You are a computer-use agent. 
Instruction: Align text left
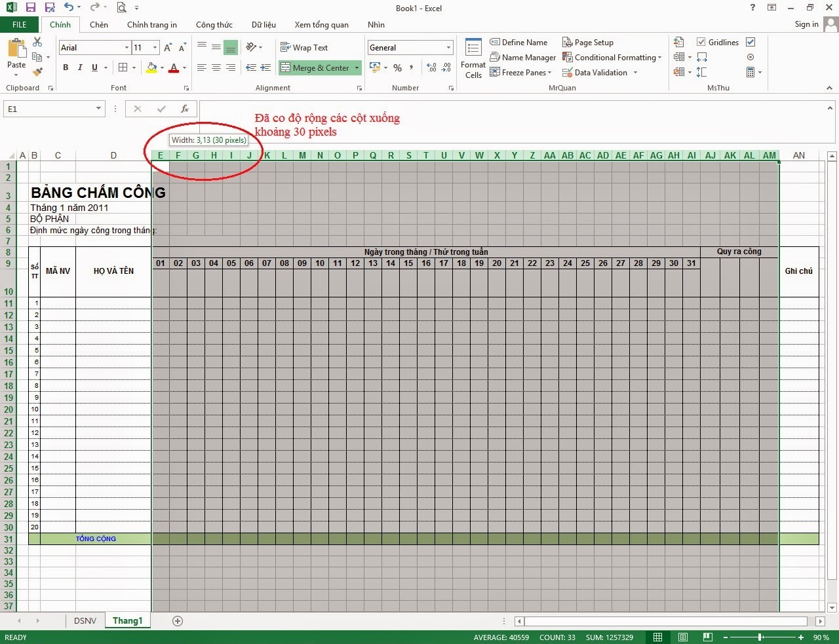[202, 67]
